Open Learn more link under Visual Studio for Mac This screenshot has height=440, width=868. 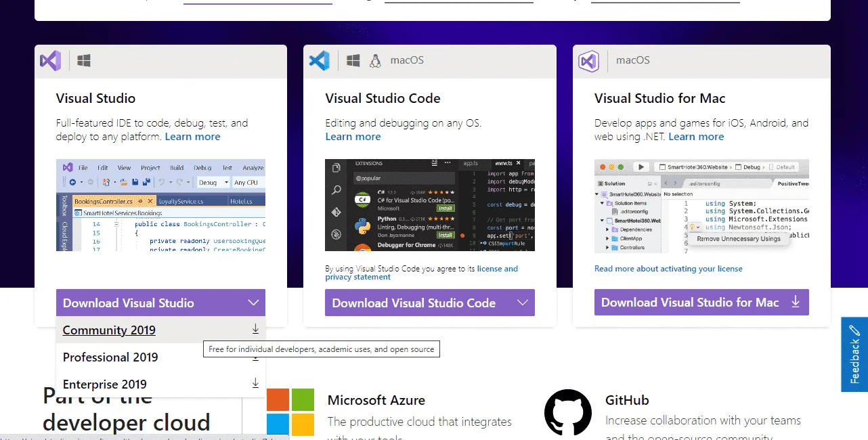click(x=696, y=137)
